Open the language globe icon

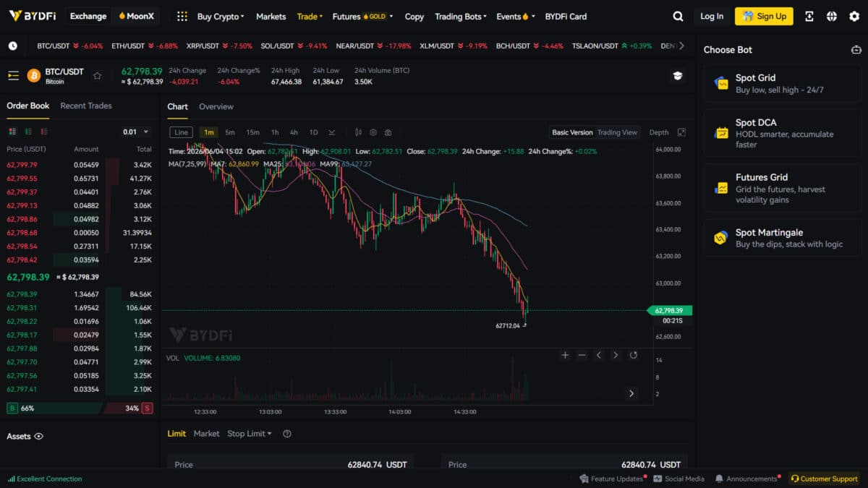pyautogui.click(x=831, y=16)
